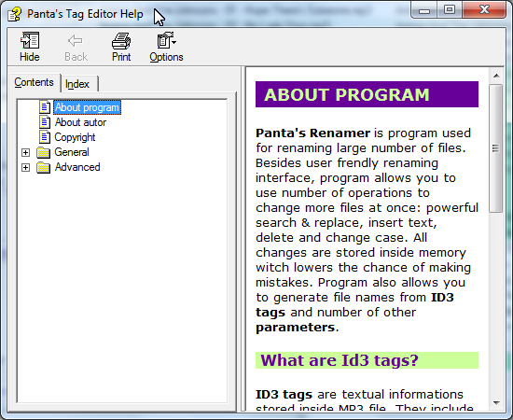Image resolution: width=513 pixels, height=420 pixels.
Task: Open the Options toolbar menu
Action: [x=166, y=47]
